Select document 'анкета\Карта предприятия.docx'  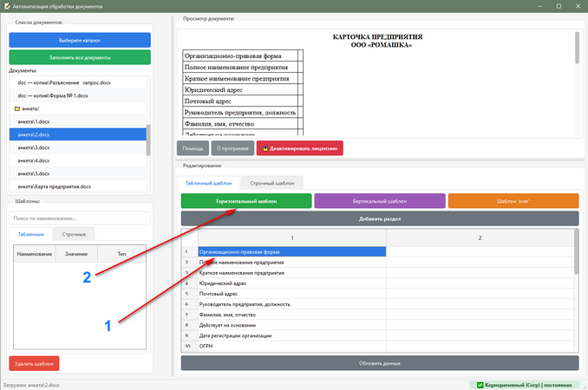click(78, 186)
